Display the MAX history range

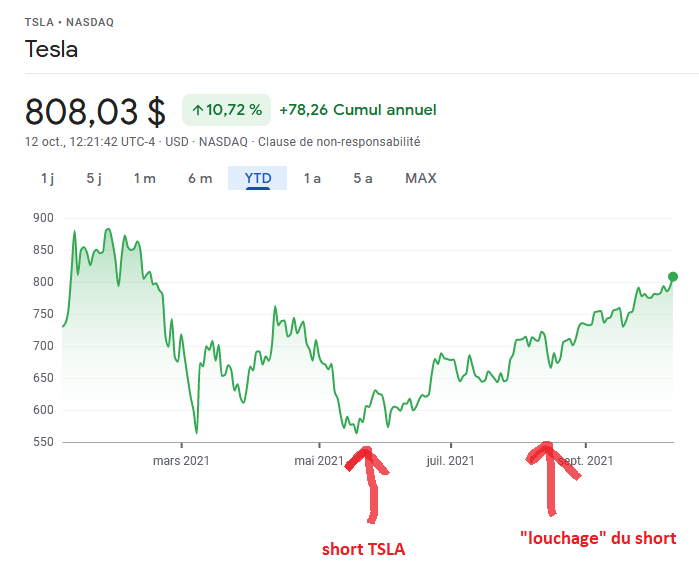421,178
